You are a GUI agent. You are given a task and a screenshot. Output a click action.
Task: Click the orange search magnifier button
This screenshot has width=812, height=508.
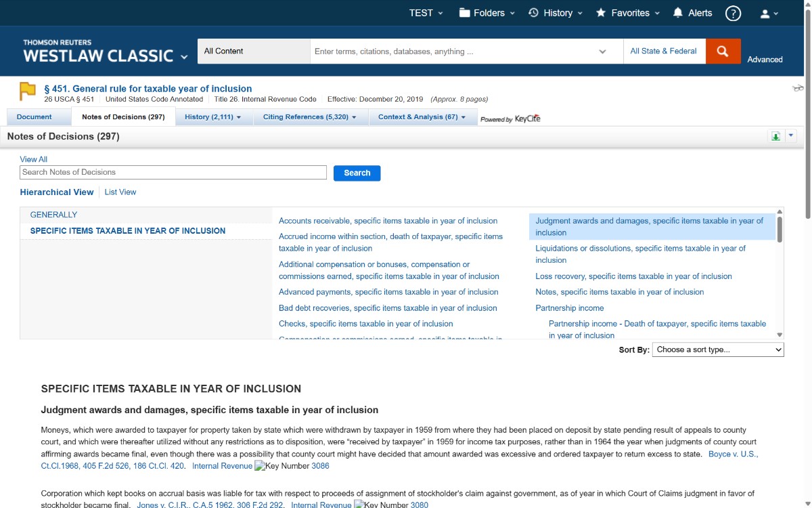point(723,51)
